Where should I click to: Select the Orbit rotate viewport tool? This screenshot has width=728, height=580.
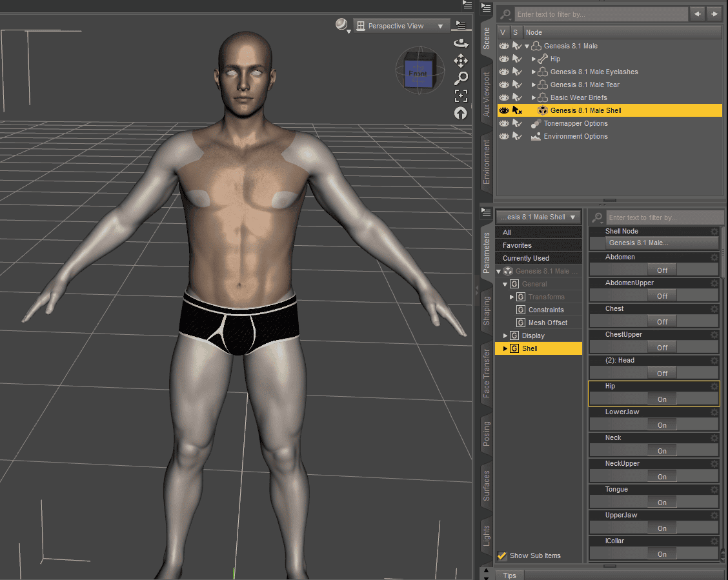pyautogui.click(x=461, y=42)
